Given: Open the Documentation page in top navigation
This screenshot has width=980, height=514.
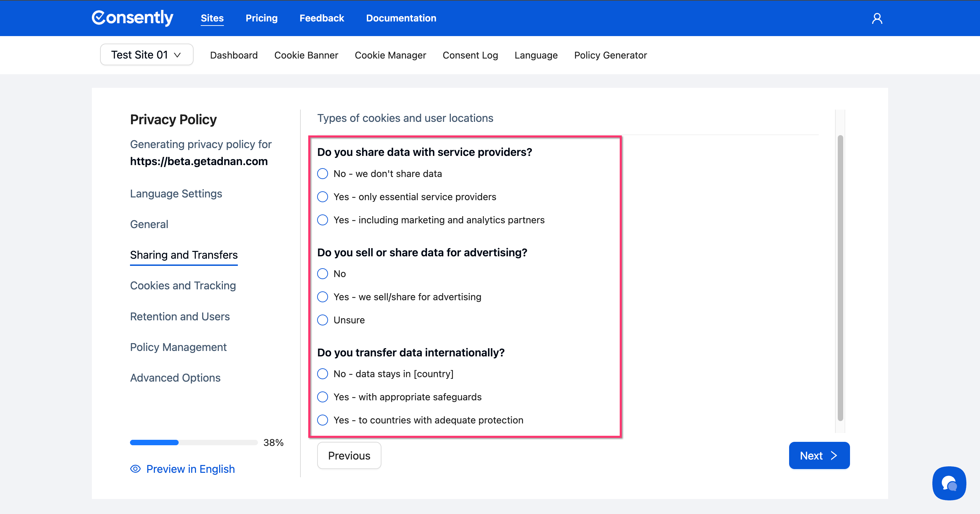Looking at the screenshot, I should tap(401, 18).
